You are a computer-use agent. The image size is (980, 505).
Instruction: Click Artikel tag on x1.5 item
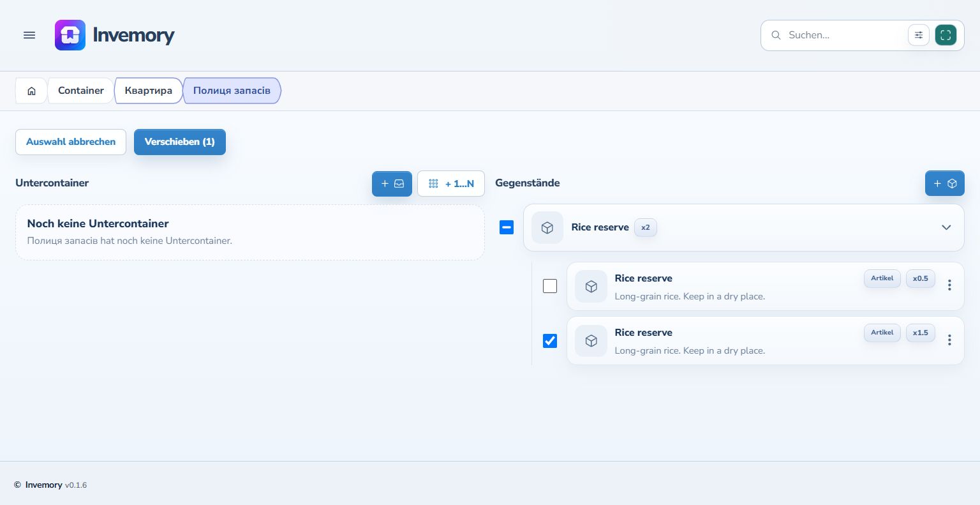click(x=882, y=333)
